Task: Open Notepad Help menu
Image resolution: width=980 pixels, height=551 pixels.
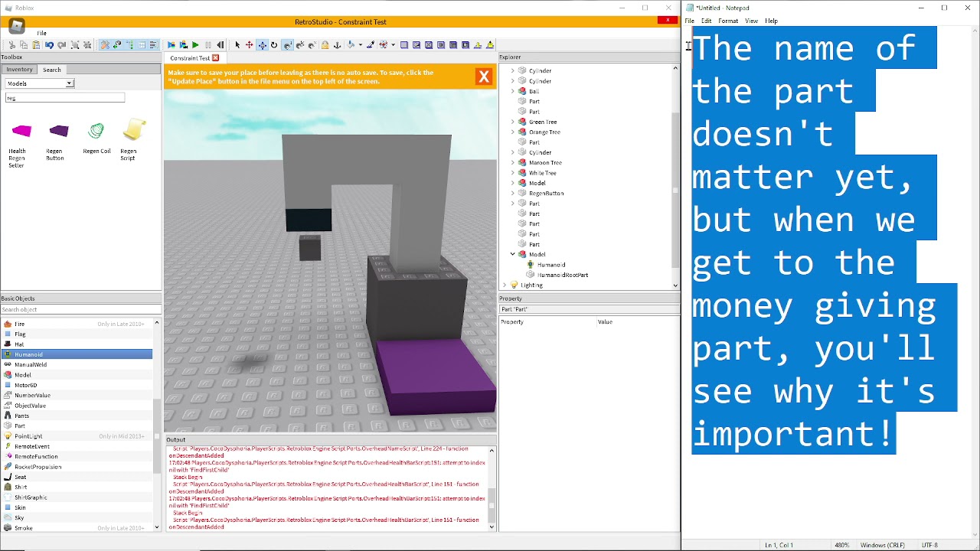Action: [x=771, y=21]
